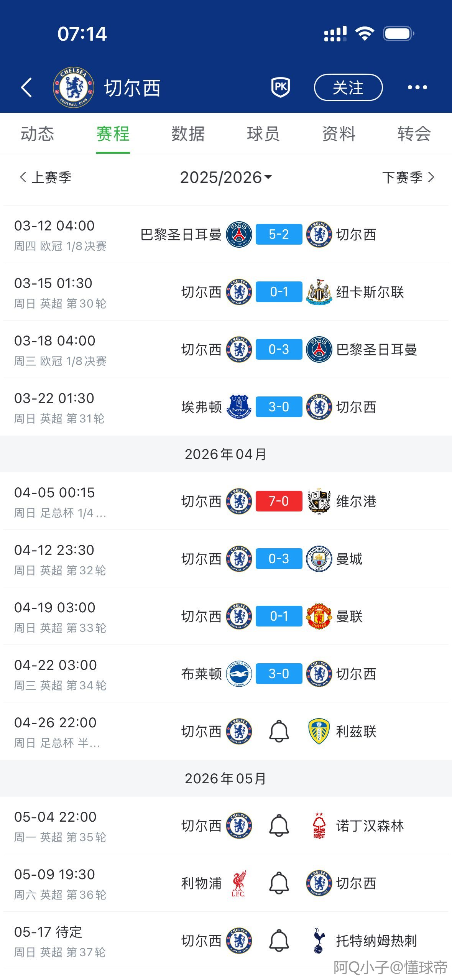Viewport: 452px width, 980px height.
Task: Tap the back arrow in header
Action: coord(26,87)
